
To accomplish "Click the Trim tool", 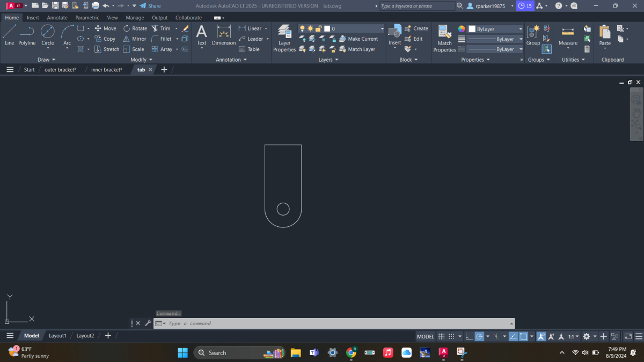I will [161, 28].
